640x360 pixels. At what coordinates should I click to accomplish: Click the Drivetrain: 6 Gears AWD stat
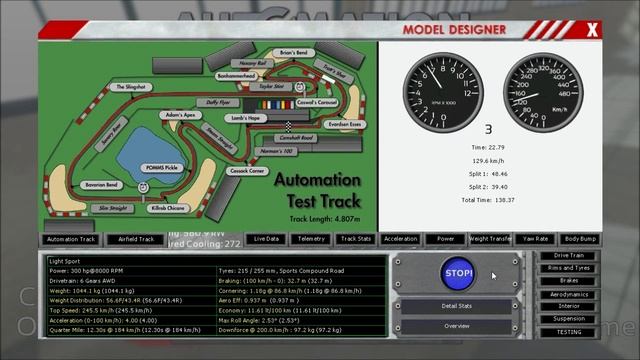click(x=82, y=281)
